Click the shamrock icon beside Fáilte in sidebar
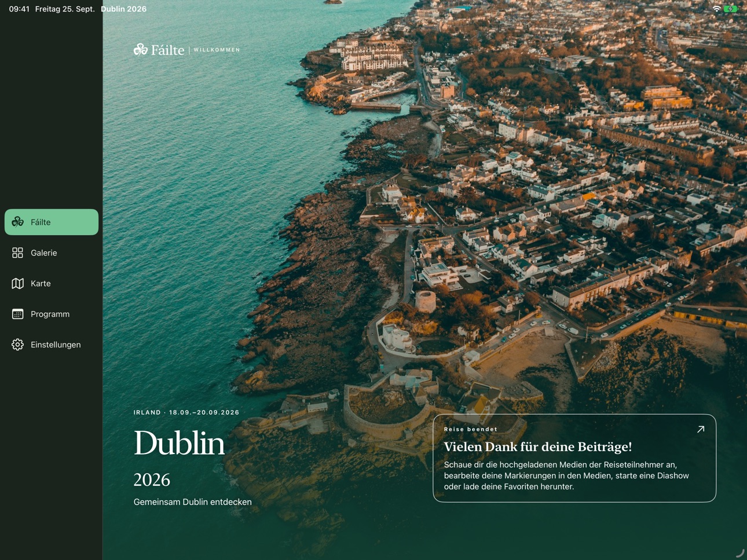Viewport: 747px width, 560px height. pos(18,222)
